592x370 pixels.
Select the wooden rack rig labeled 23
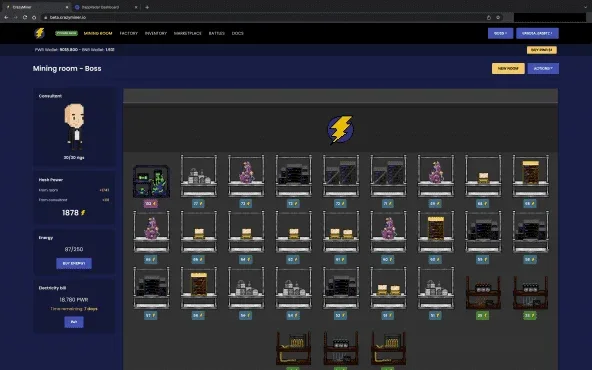(x=530, y=292)
